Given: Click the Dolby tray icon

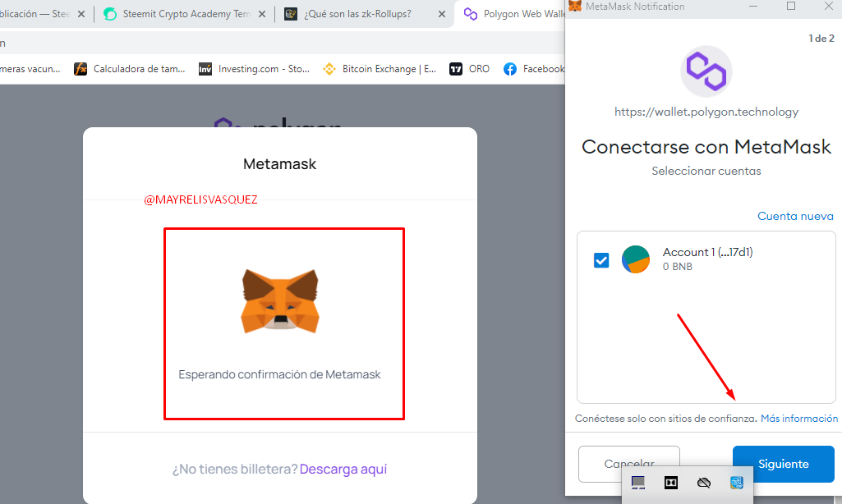Looking at the screenshot, I should 670,483.
